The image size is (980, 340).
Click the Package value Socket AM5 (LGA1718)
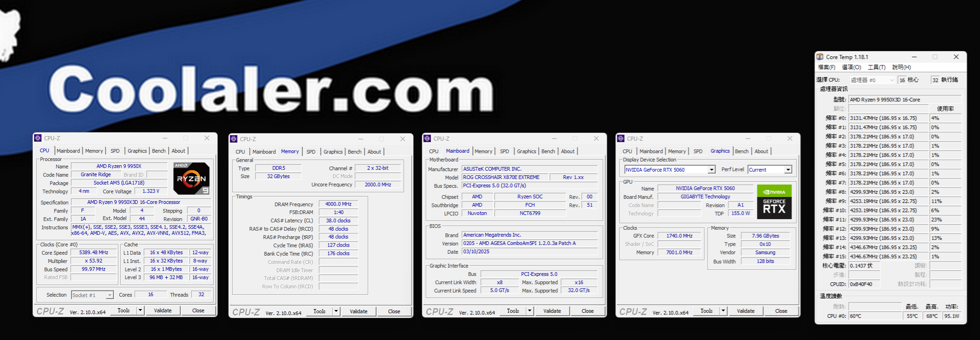point(119,183)
